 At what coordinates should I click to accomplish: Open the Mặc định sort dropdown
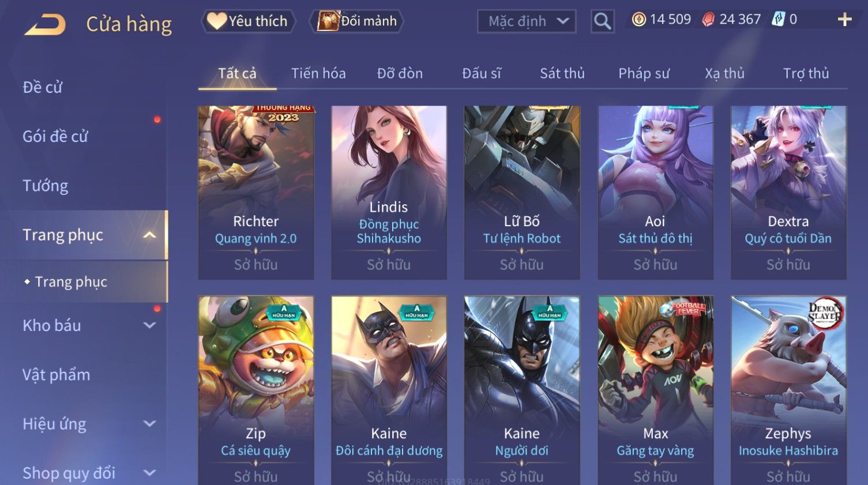pyautogui.click(x=527, y=21)
